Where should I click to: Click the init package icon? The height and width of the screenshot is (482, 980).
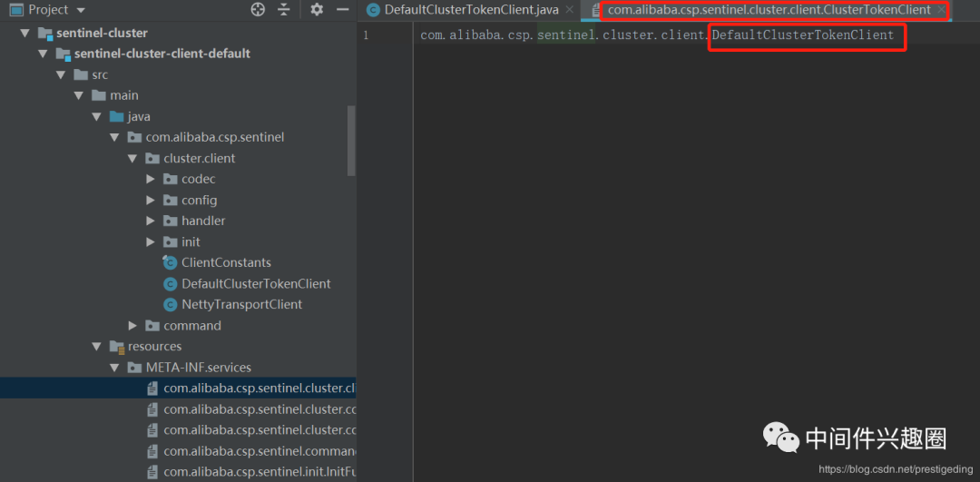tap(170, 242)
